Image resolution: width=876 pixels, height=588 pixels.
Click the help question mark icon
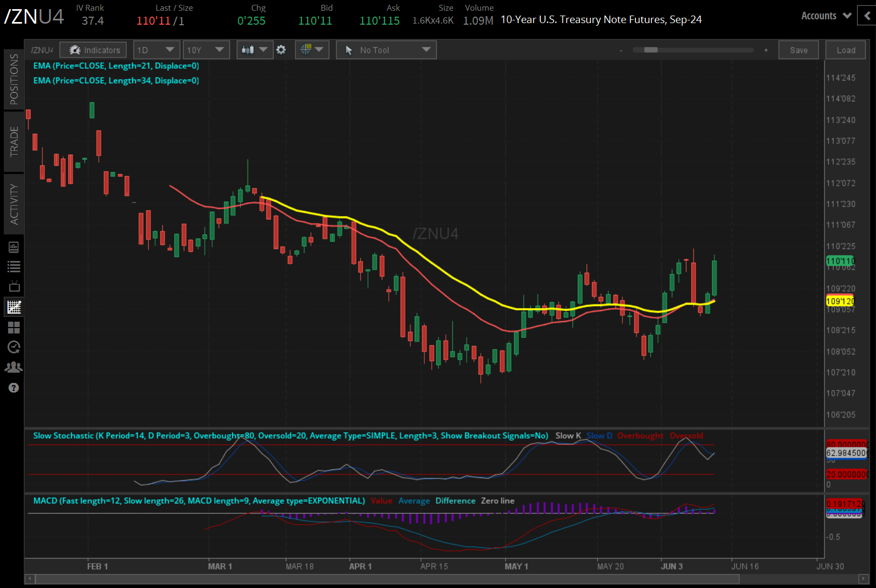click(x=14, y=388)
